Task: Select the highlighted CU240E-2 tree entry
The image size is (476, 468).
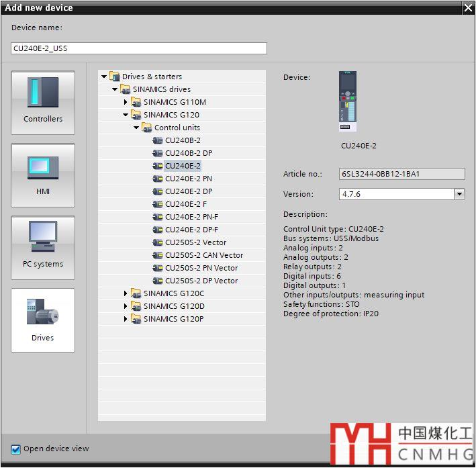Action: pos(183,166)
